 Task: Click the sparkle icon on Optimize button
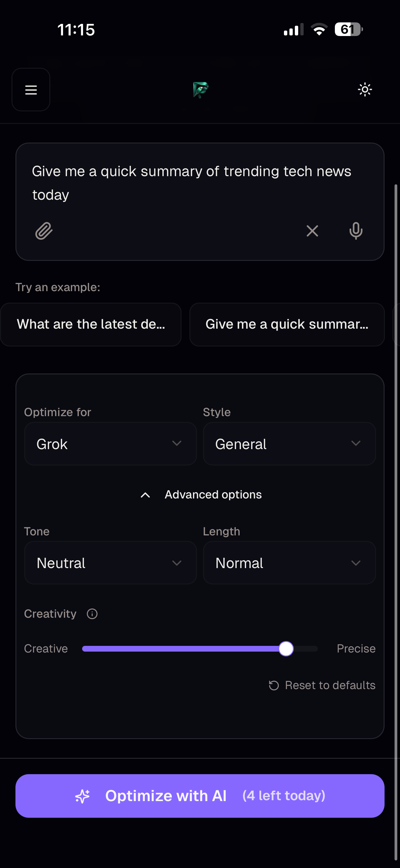[x=83, y=796]
